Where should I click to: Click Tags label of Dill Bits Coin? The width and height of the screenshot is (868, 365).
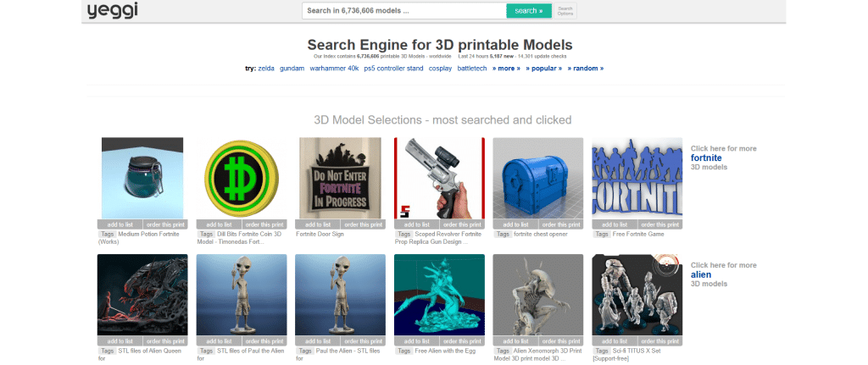coord(206,235)
